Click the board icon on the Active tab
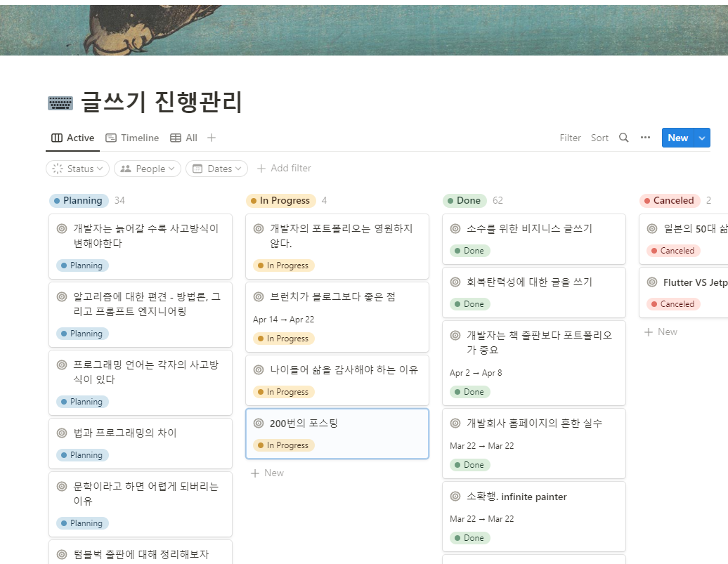Screen dimensions: 728x564 pos(57,138)
